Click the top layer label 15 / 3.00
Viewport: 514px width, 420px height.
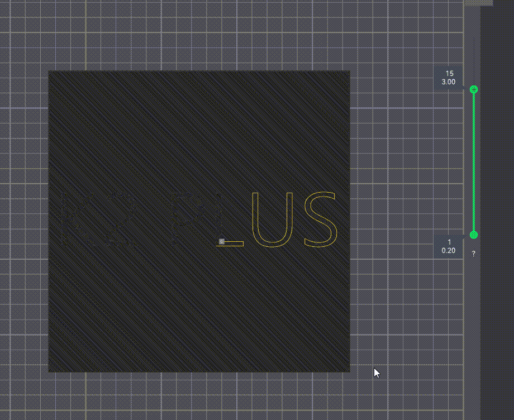(x=449, y=78)
